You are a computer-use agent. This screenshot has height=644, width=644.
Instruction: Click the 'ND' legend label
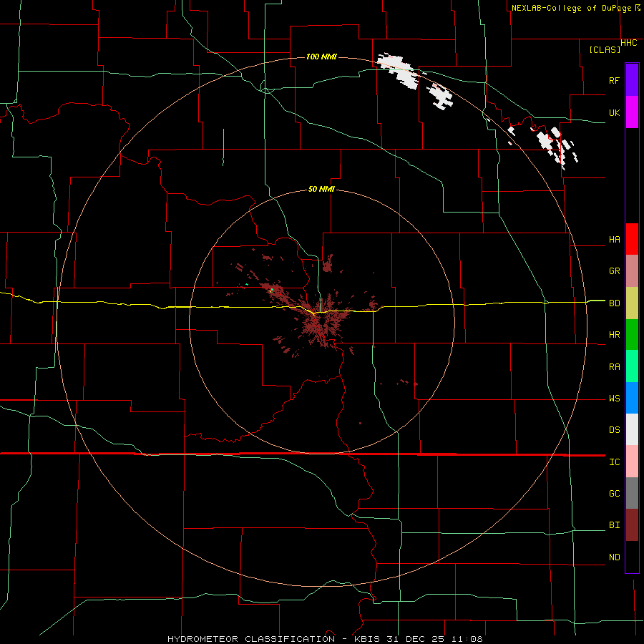tap(614, 557)
